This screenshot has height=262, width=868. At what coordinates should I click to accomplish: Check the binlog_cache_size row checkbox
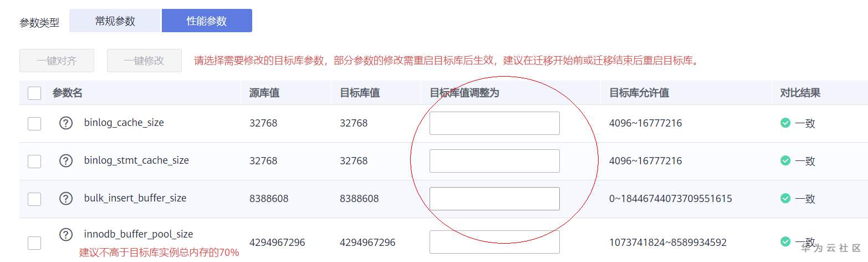tap(34, 124)
